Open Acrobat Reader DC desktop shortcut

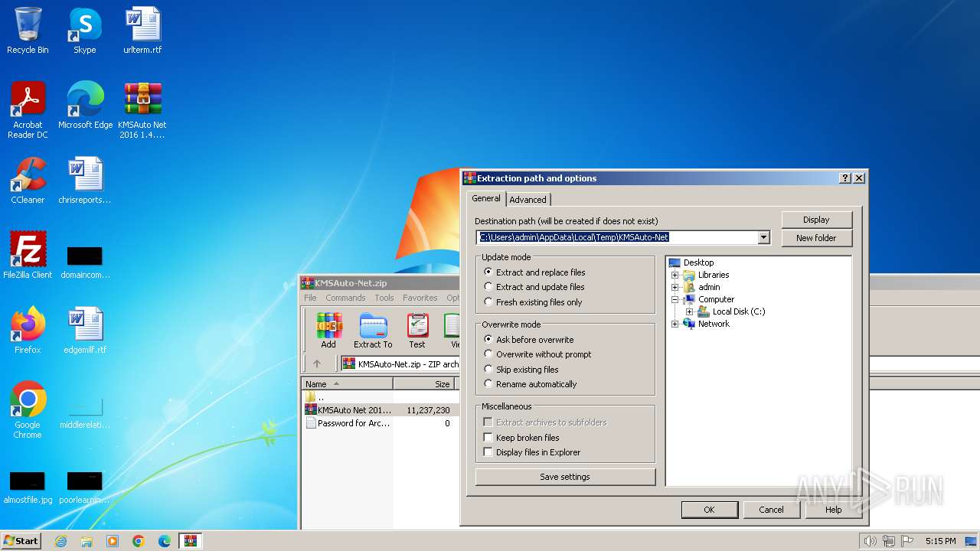[x=28, y=110]
